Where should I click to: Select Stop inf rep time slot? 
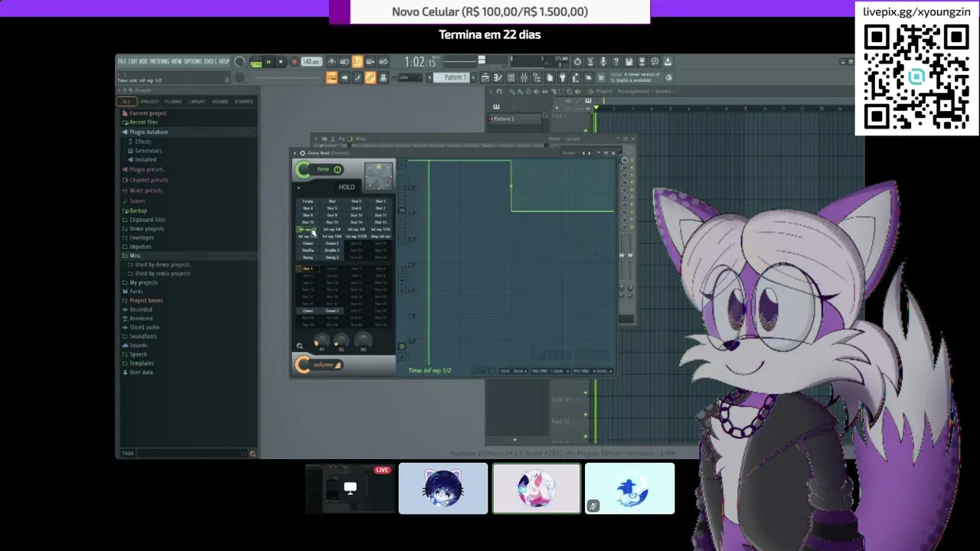point(381,236)
